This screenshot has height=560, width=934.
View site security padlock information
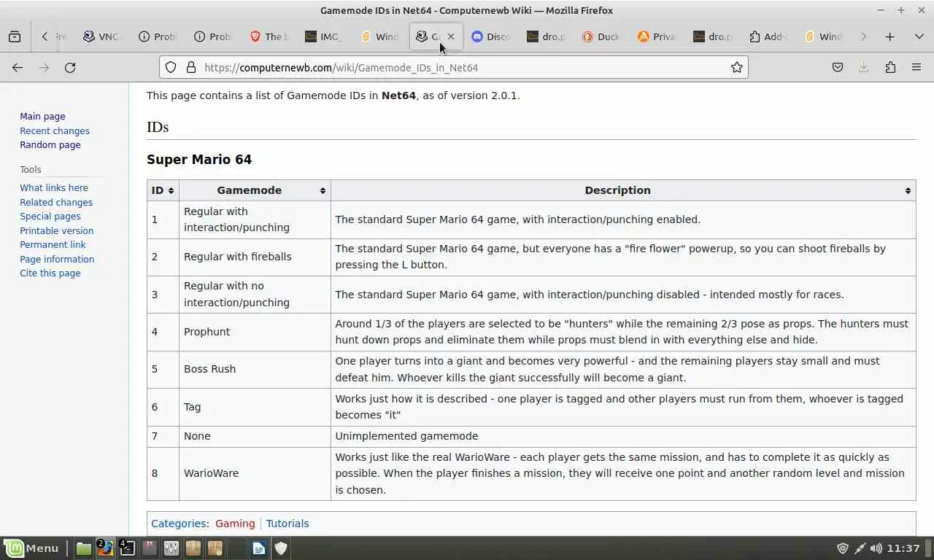[190, 67]
